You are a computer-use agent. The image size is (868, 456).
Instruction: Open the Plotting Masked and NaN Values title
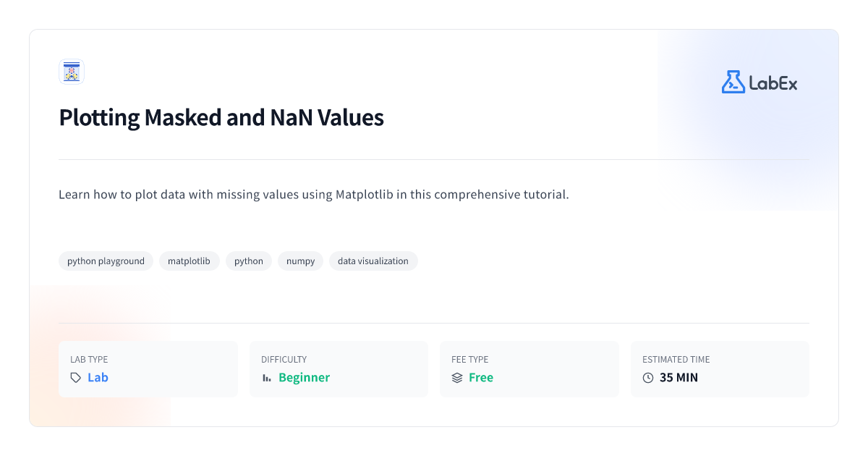(221, 117)
